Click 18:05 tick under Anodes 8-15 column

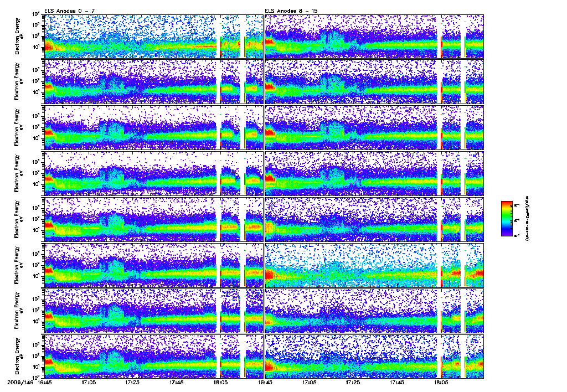point(441,382)
